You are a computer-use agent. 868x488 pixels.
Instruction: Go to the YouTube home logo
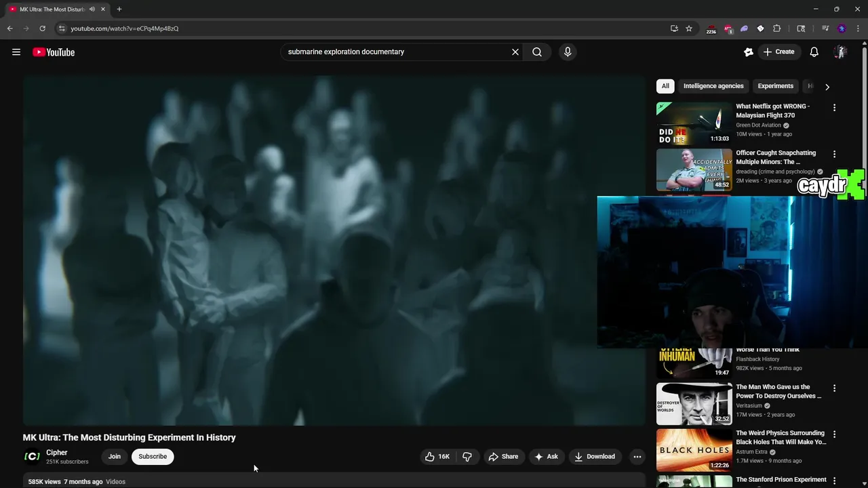click(x=54, y=52)
